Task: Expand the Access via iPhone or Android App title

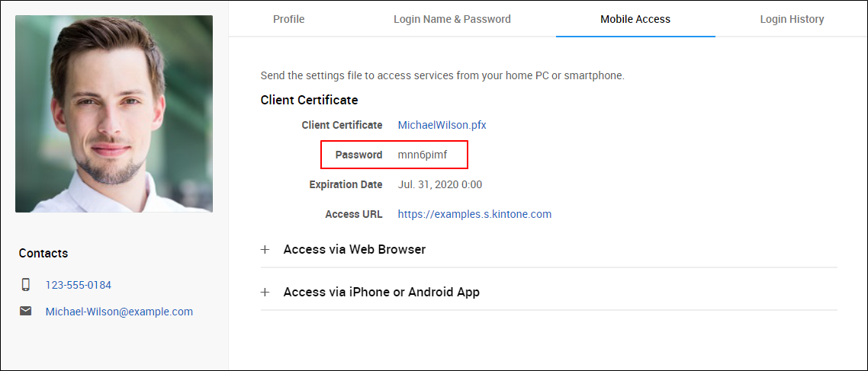Action: pyautogui.click(x=381, y=292)
